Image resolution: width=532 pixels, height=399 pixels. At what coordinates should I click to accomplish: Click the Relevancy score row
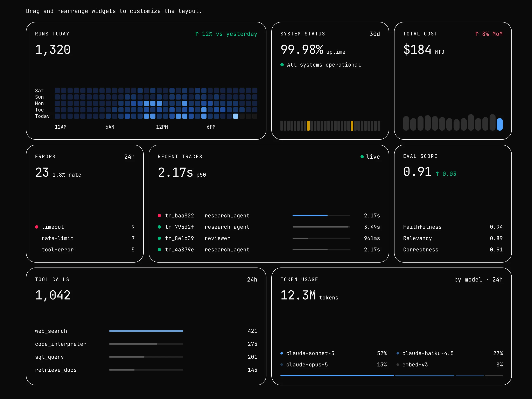tap(453, 238)
